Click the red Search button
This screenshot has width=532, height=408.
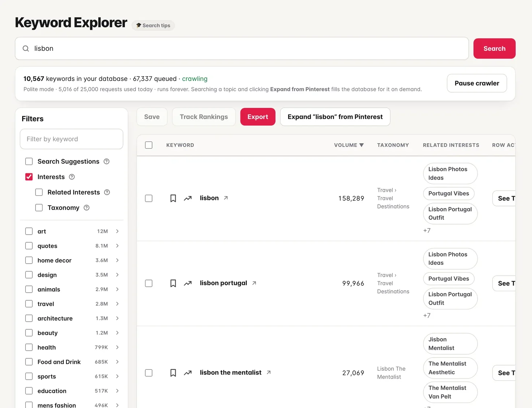click(494, 49)
